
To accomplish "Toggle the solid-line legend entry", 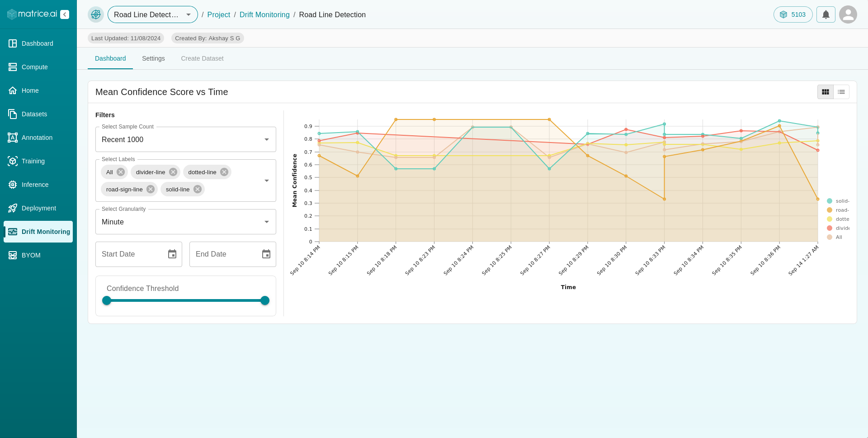I will click(x=838, y=201).
